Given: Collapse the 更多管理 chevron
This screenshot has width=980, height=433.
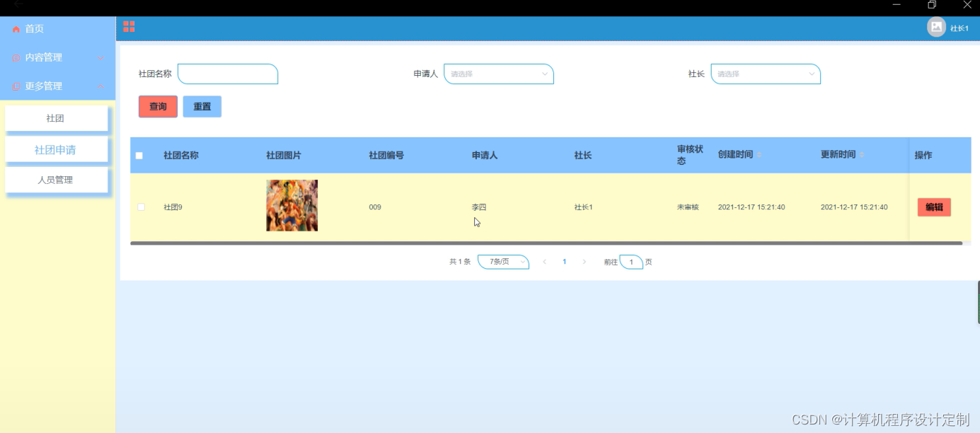Looking at the screenshot, I should click(100, 86).
